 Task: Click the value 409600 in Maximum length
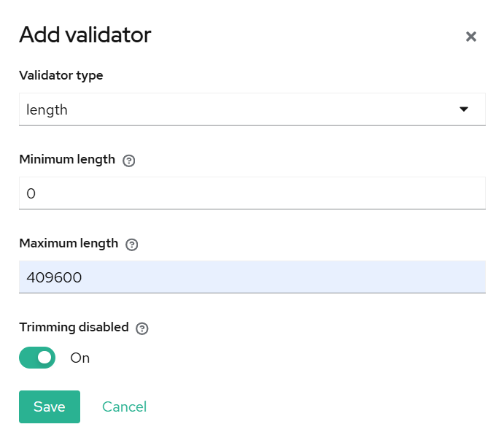coord(54,277)
